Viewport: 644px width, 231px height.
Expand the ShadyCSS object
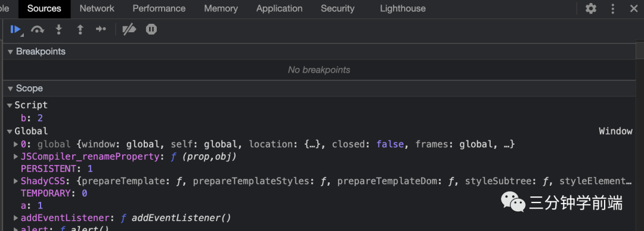click(16, 181)
